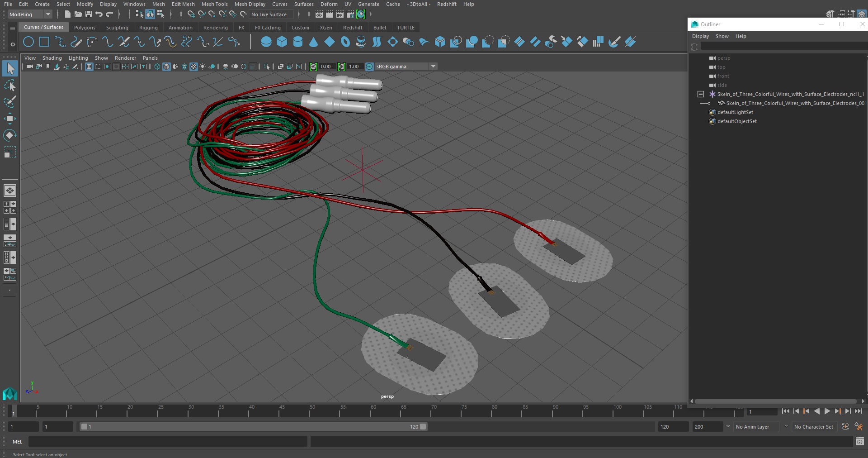Viewport: 868px width, 458px height.
Task: Select the Pencil Curve tool
Action: [x=76, y=42]
